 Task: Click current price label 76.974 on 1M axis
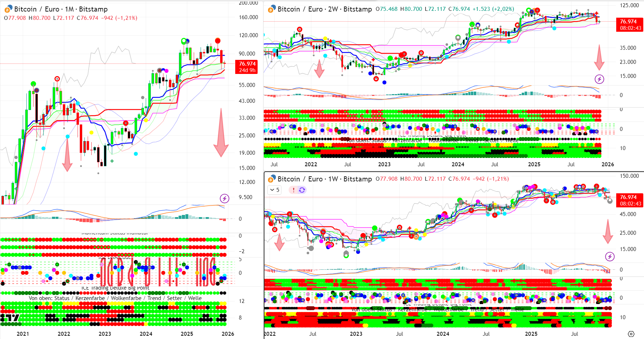247,64
